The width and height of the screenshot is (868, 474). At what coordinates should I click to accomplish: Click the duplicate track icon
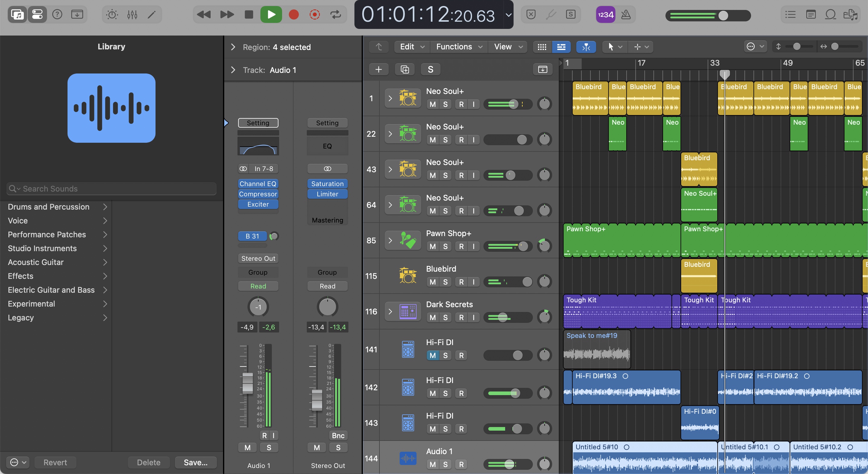[x=405, y=69]
